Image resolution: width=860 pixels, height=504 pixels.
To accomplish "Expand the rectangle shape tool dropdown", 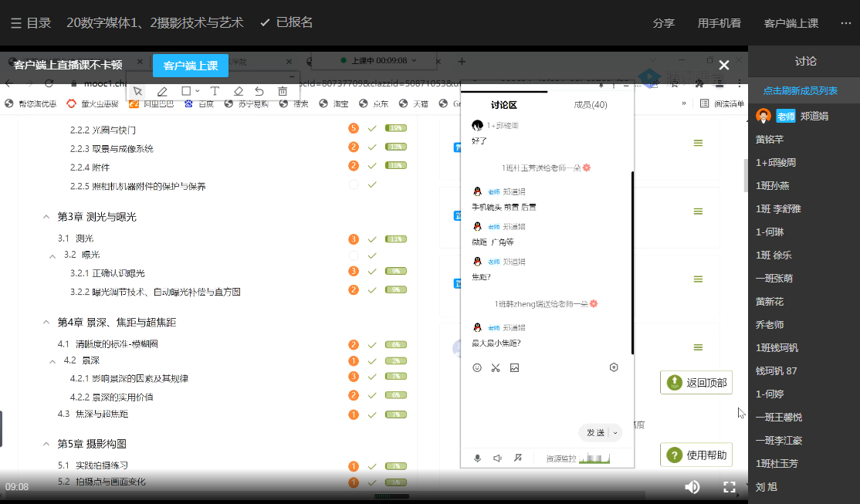I will 198,91.
